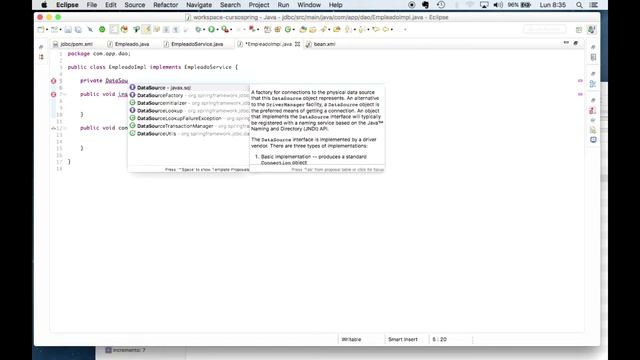Click the Open Perspective icon
Viewport: 640px width, 360px height.
[x=579, y=29]
